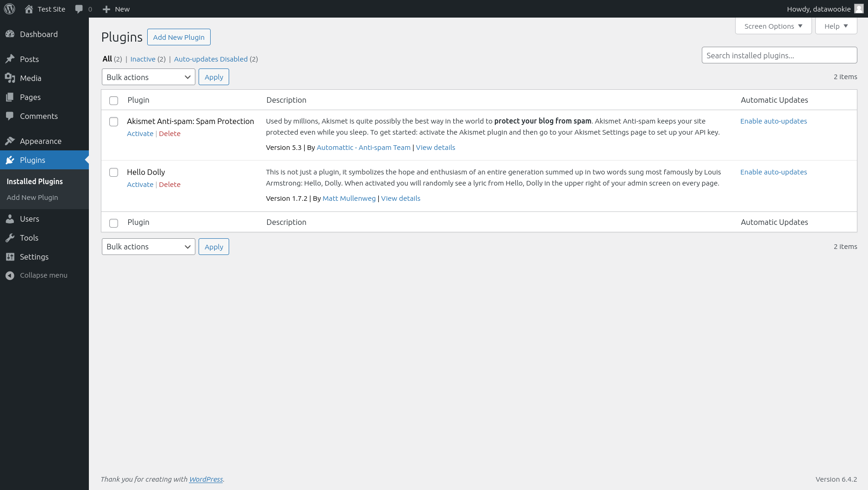The height and width of the screenshot is (490, 868).
Task: Enable auto-updates for Hello Dolly
Action: pyautogui.click(x=774, y=172)
